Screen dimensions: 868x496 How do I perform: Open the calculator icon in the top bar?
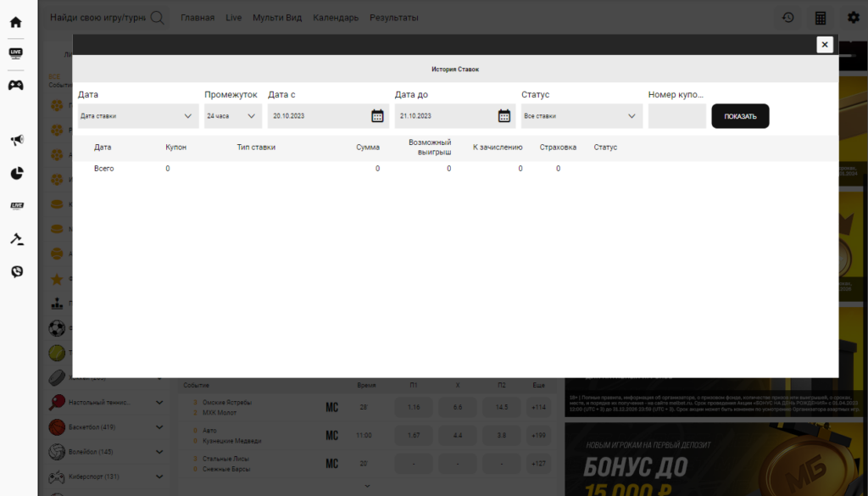click(821, 18)
